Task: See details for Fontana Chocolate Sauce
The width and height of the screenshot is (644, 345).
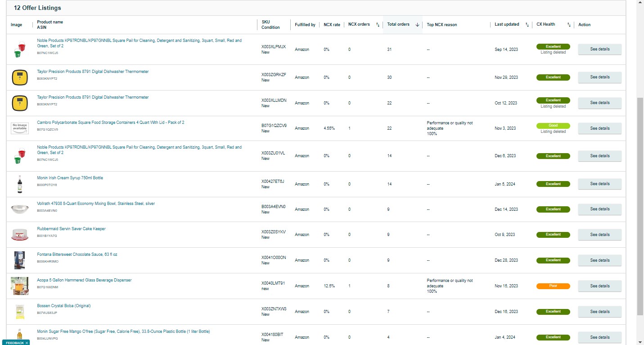Action: 599,260
